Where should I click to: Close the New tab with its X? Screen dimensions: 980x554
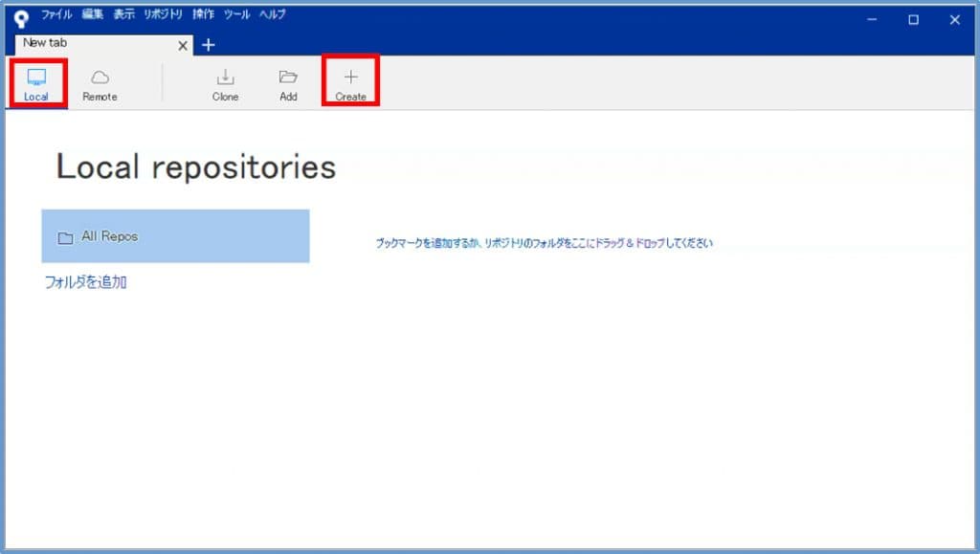pyautogui.click(x=182, y=45)
